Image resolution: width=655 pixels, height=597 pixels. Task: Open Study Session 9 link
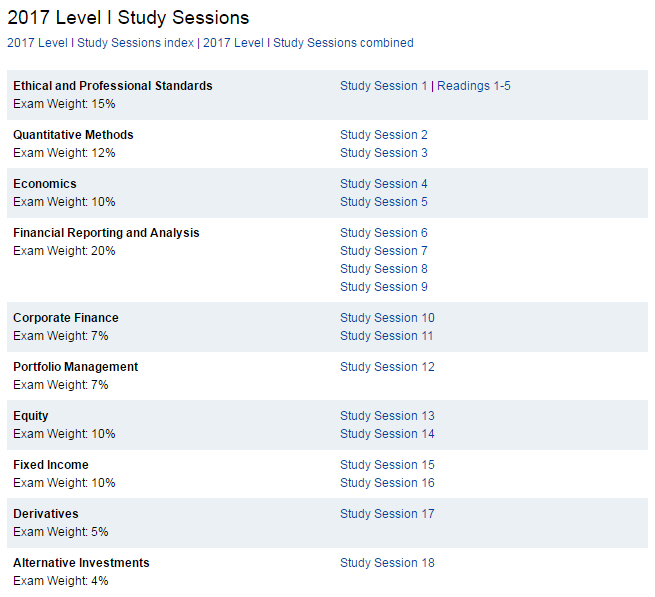tap(384, 287)
